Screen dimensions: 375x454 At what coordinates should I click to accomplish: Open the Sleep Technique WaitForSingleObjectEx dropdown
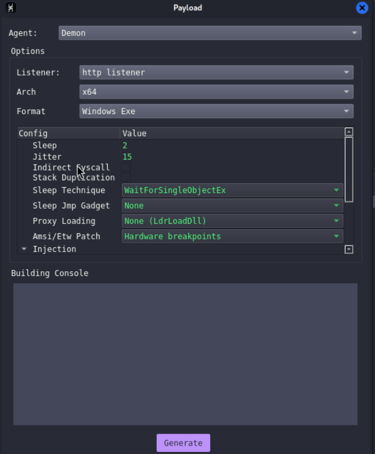232,190
